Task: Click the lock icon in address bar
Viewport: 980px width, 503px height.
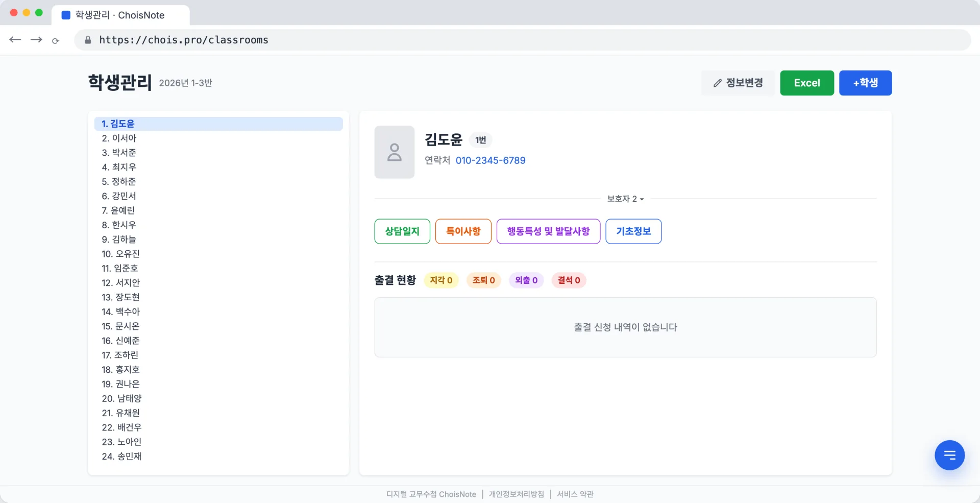Action: [x=88, y=40]
